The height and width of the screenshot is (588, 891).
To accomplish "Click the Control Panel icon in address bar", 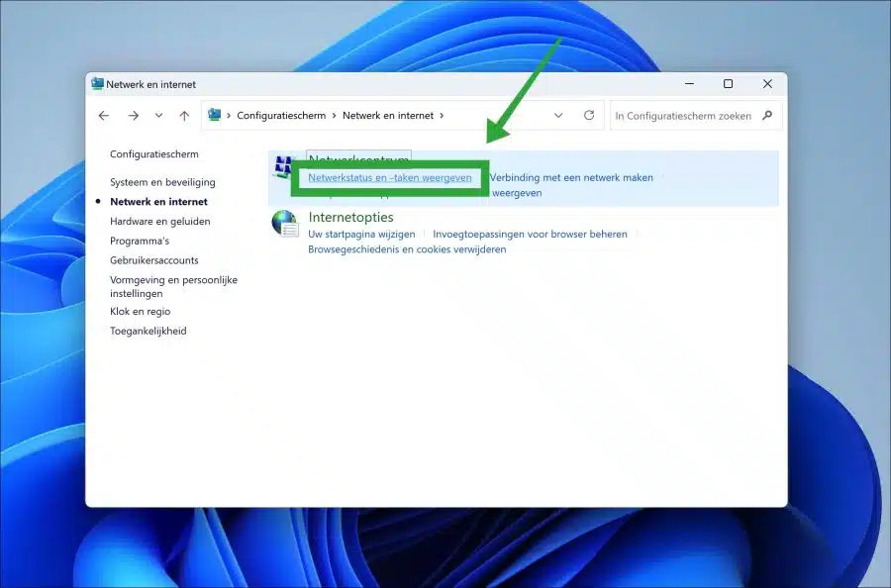I will pyautogui.click(x=214, y=115).
